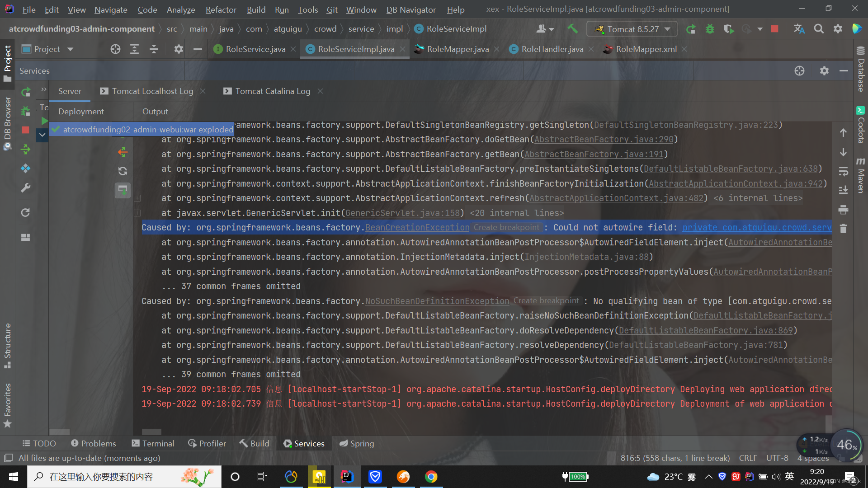Click the Terminal tool window button
Screen dimensions: 868x488
[153, 443]
